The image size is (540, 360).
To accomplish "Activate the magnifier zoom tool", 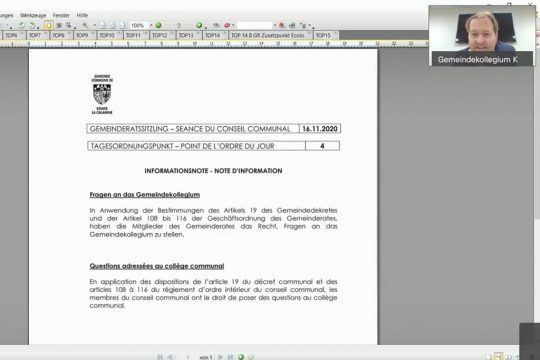I will [x=85, y=25].
